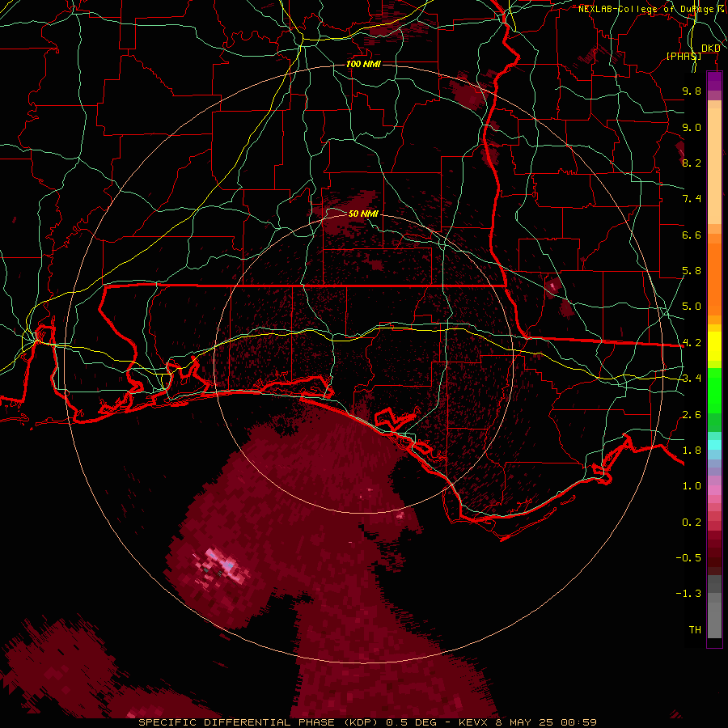Image resolution: width=728 pixels, height=728 pixels.
Task: Click the 4.2 legend value
Action: 692,343
